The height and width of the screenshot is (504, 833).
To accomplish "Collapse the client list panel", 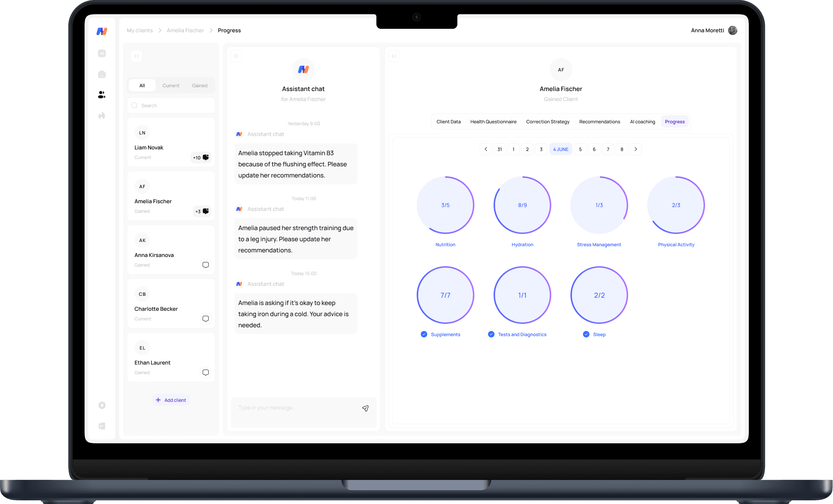I will coord(136,56).
